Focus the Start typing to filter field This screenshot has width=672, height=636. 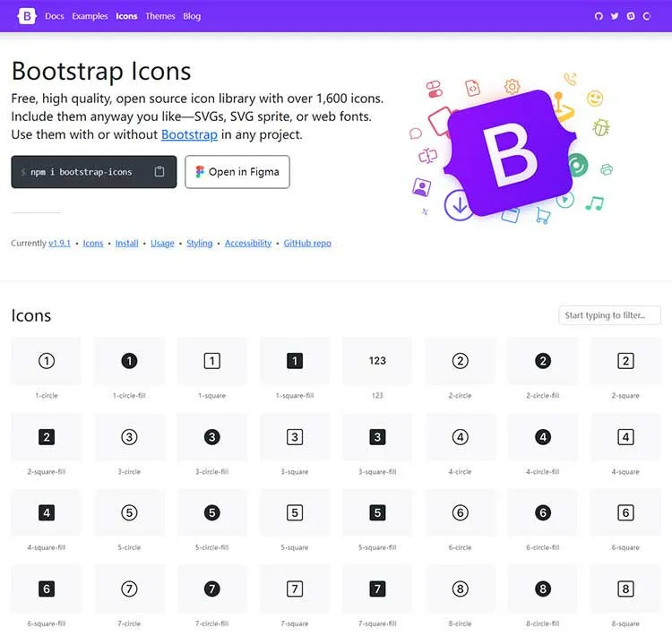609,315
